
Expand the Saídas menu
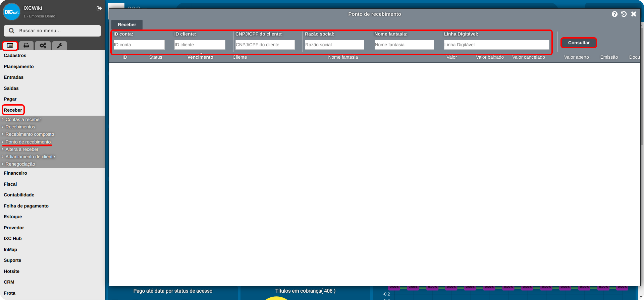[11, 88]
